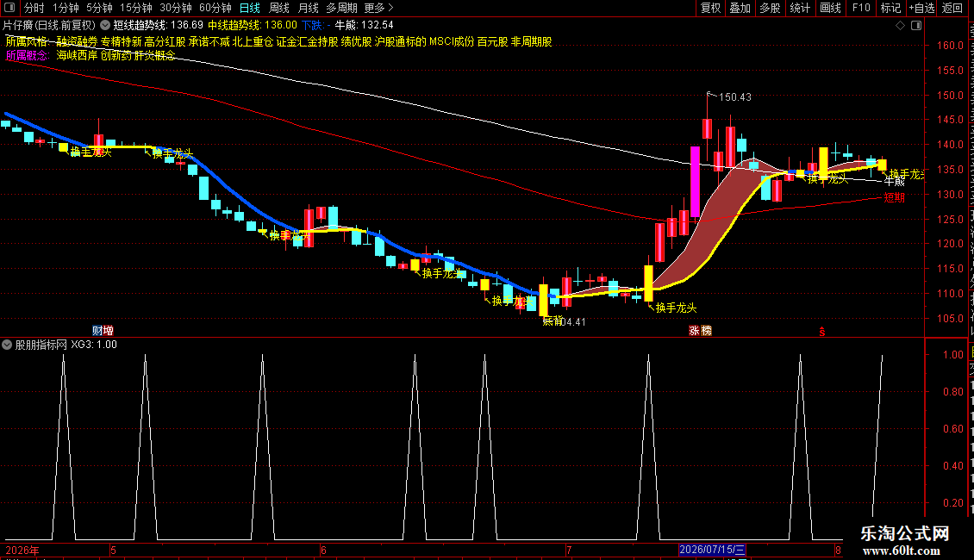
Task: Click the 高分红股 style tag
Action: coord(165,41)
